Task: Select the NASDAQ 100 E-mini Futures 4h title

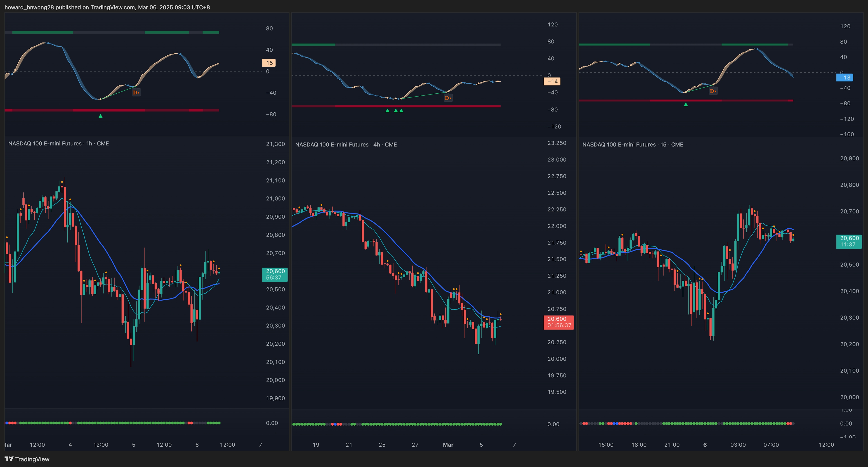Action: [x=346, y=144]
